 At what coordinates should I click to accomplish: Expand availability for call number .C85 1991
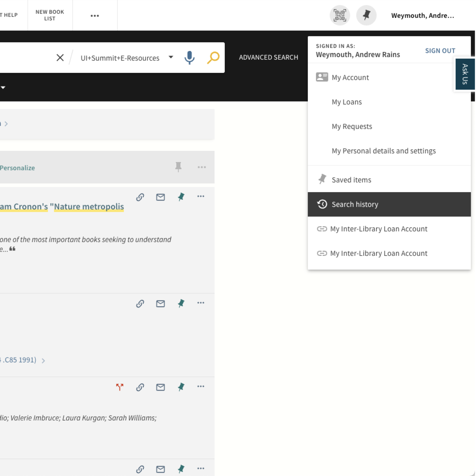[43, 361]
